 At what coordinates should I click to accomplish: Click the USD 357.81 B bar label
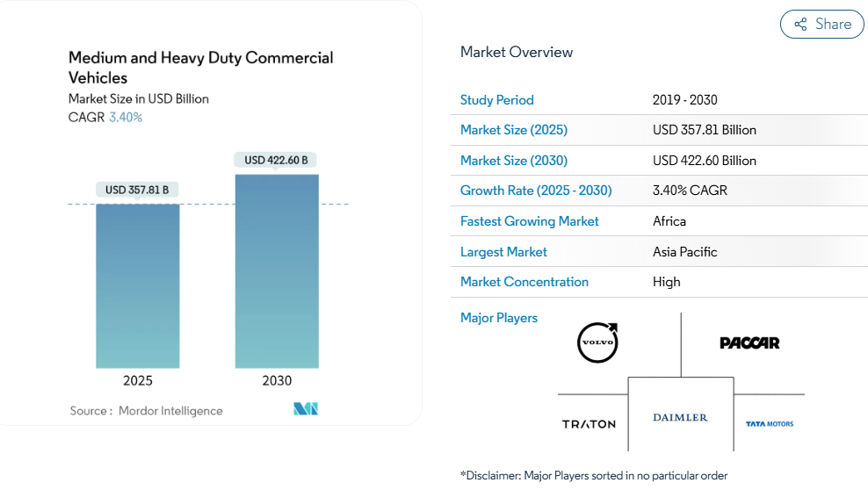(x=137, y=190)
